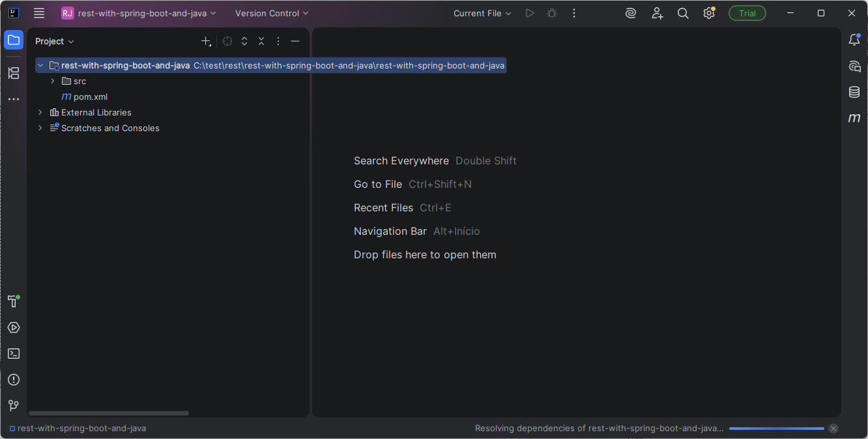Click the Select Opened File target icon

click(x=227, y=41)
